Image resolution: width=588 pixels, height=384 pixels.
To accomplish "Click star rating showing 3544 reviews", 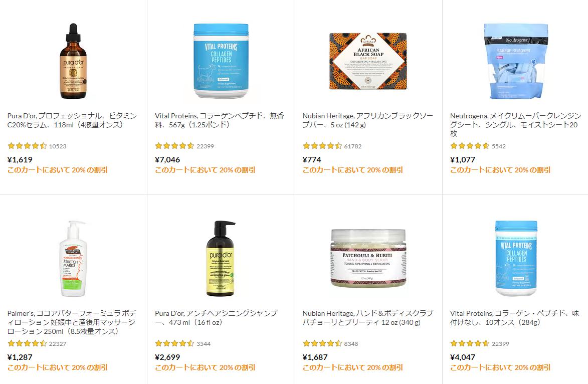I will [x=174, y=343].
